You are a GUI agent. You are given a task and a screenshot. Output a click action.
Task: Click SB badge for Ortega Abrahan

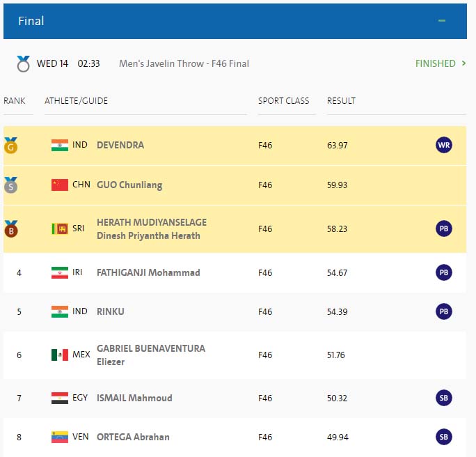443,437
